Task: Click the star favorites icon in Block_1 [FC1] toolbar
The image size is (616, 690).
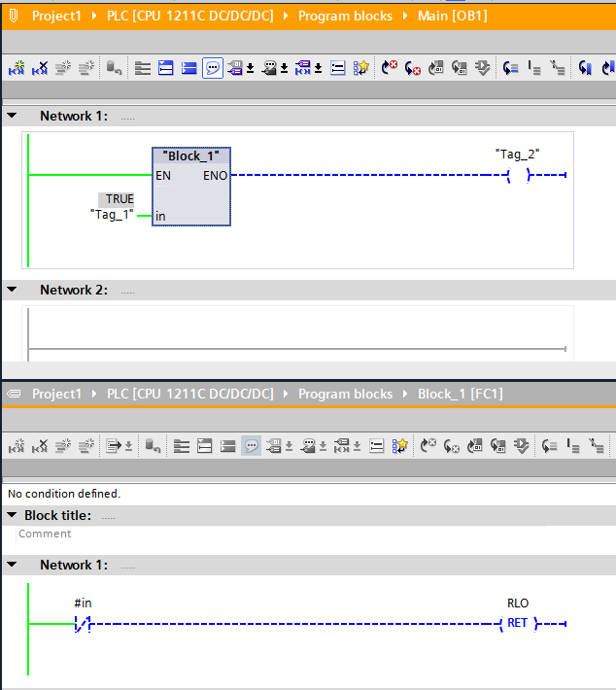Action: (x=399, y=446)
